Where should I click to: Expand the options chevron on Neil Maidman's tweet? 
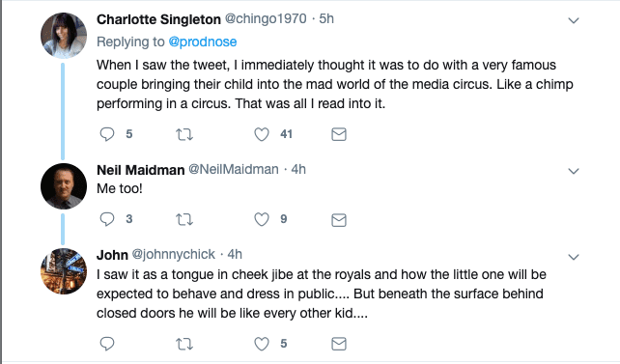(x=574, y=171)
